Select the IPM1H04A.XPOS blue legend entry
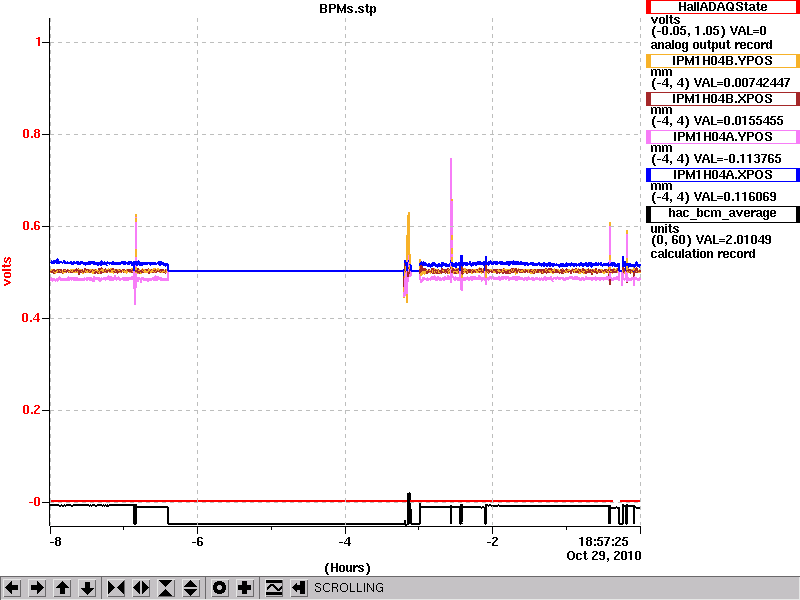 [x=722, y=174]
